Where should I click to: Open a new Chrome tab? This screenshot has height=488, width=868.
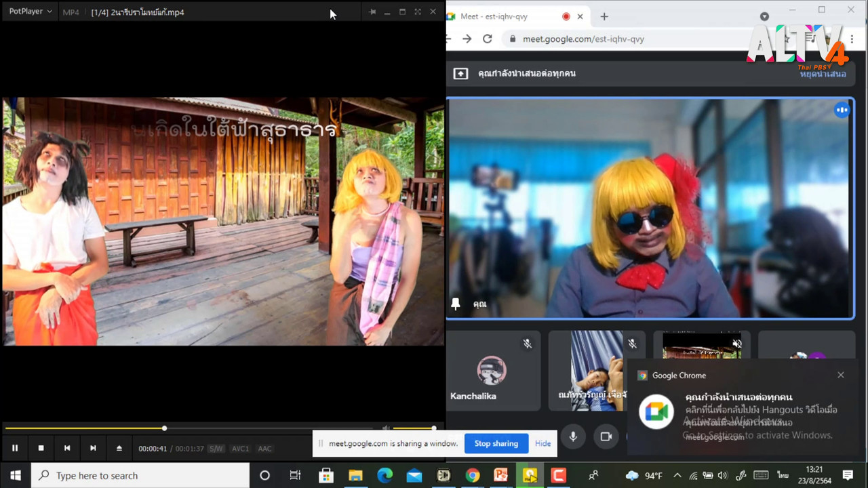tap(604, 16)
